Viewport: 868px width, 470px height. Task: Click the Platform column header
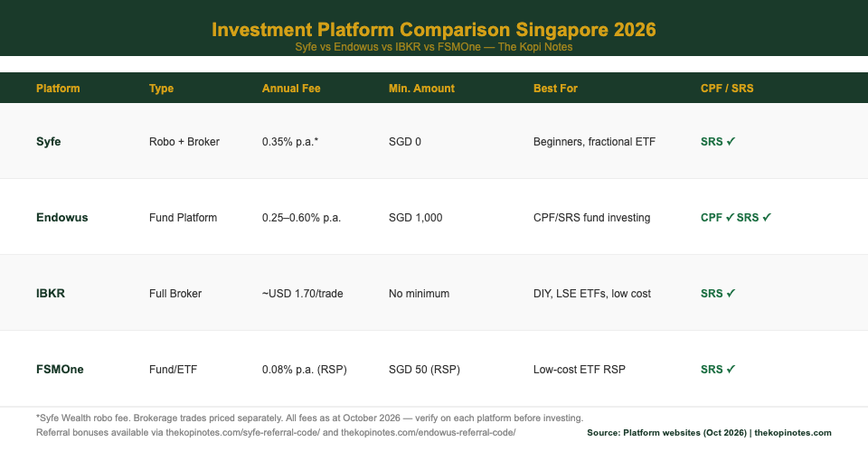[58, 89]
